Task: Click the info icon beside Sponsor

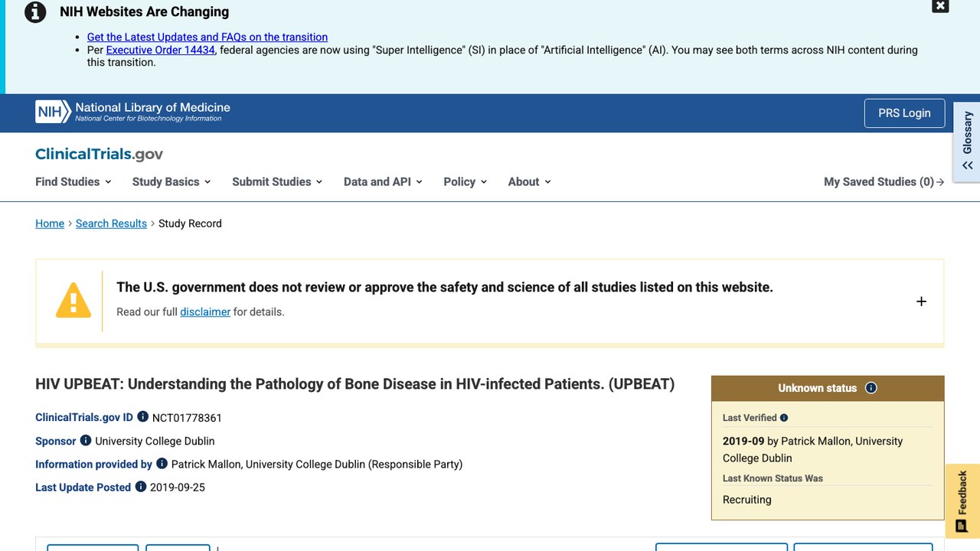Action: [86, 440]
